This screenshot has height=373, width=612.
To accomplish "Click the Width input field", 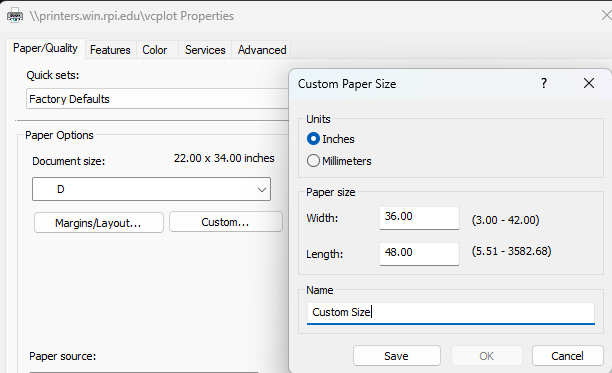I will point(419,218).
